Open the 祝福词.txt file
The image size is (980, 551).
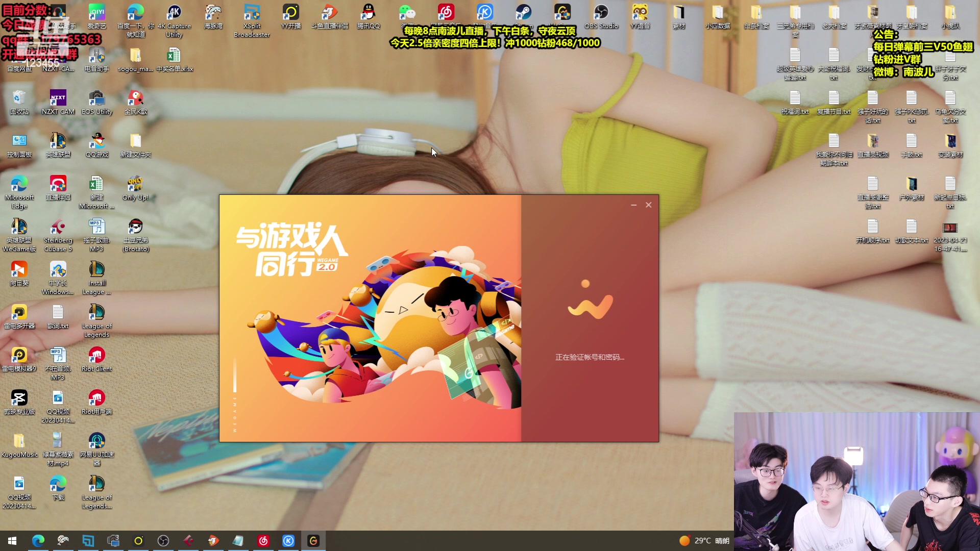[x=795, y=102]
